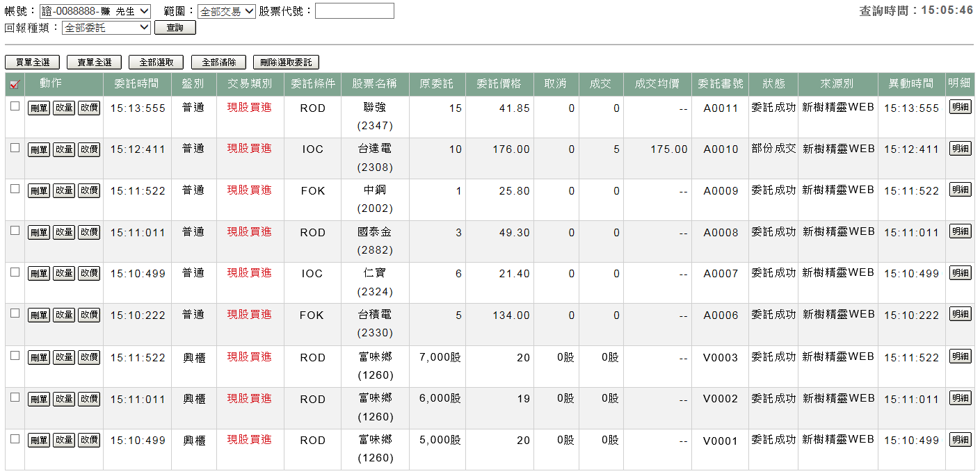Click the 賣單全選 button
The width and height of the screenshot is (980, 476).
(94, 63)
